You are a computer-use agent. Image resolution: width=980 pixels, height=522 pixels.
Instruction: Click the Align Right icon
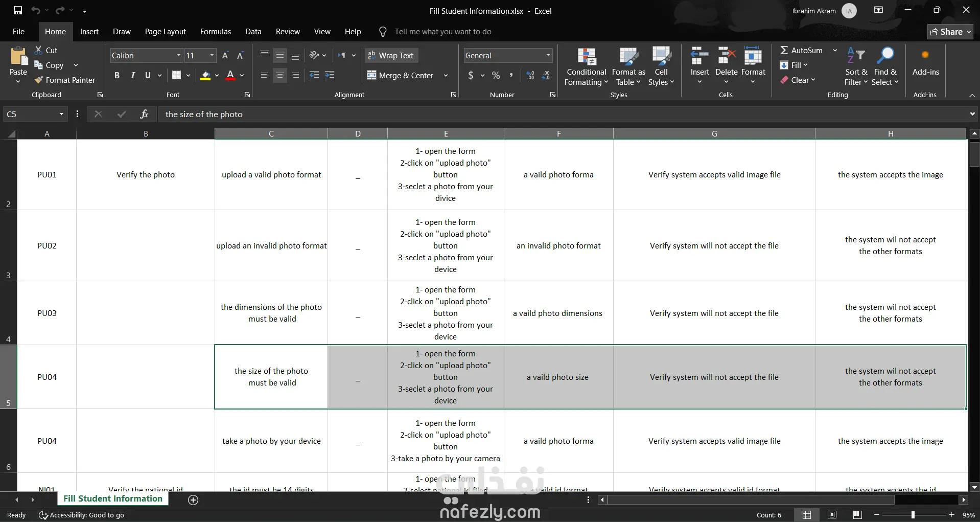(295, 75)
